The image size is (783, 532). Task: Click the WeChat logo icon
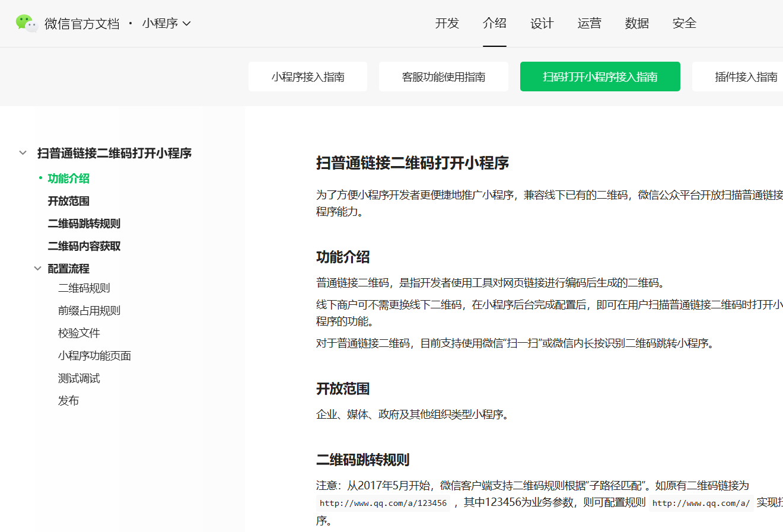pyautogui.click(x=27, y=23)
